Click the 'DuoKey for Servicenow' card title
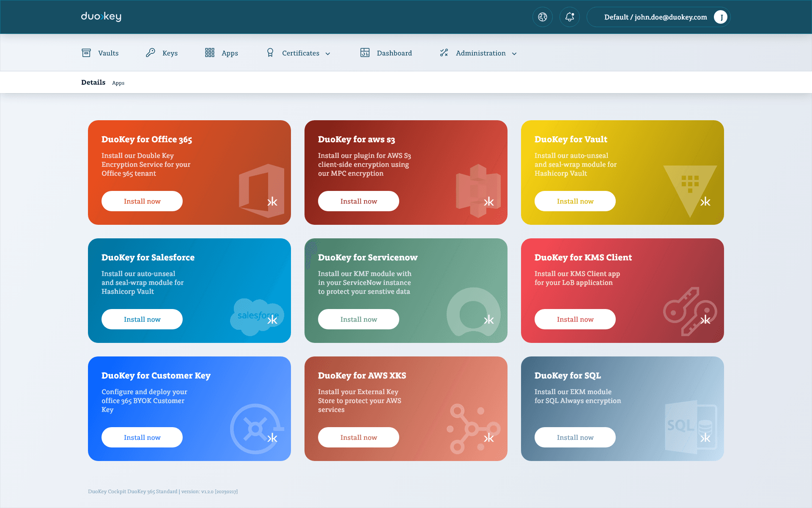 [368, 257]
